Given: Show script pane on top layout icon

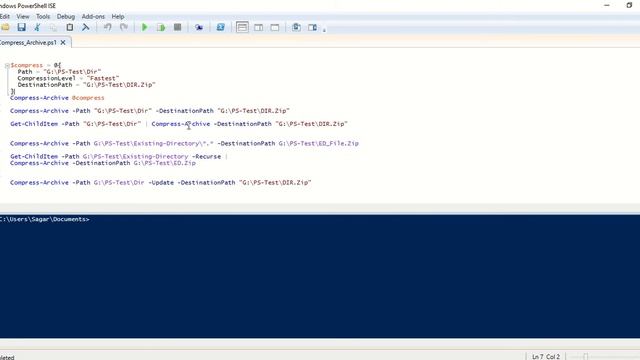Looking at the screenshot, I should click(x=242, y=27).
